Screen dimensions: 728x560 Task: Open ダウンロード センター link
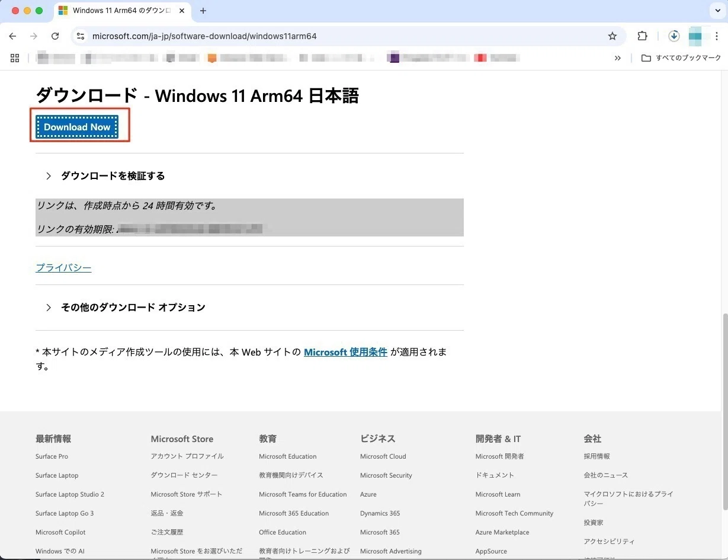tap(184, 475)
